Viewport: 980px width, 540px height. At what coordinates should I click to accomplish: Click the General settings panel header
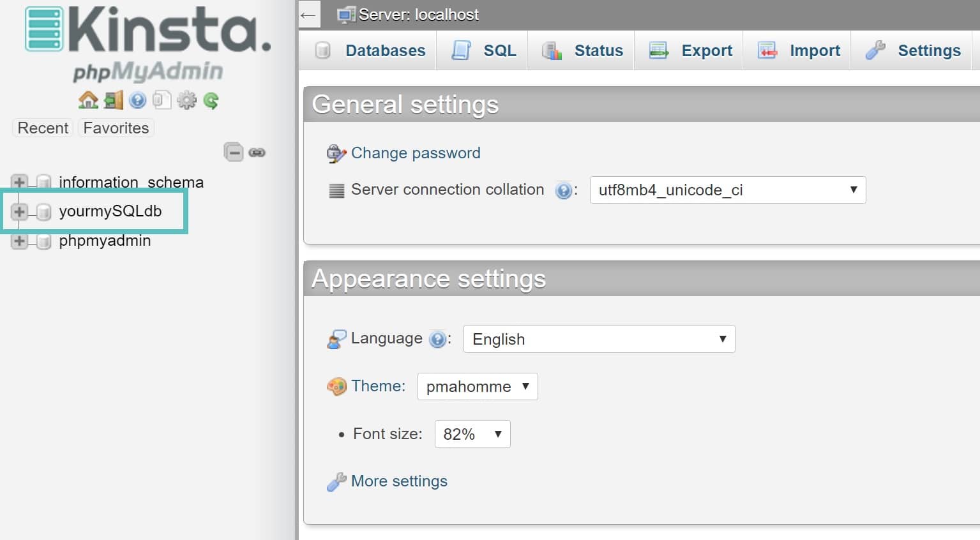click(642, 104)
